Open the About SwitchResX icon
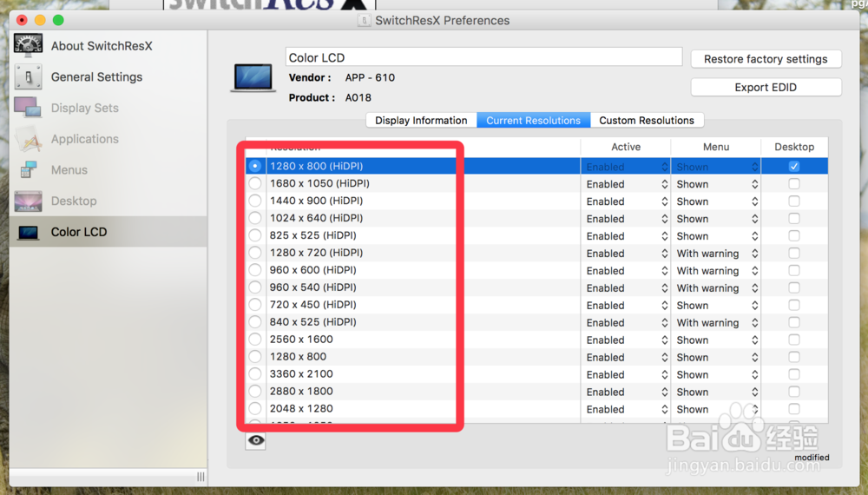 [29, 45]
